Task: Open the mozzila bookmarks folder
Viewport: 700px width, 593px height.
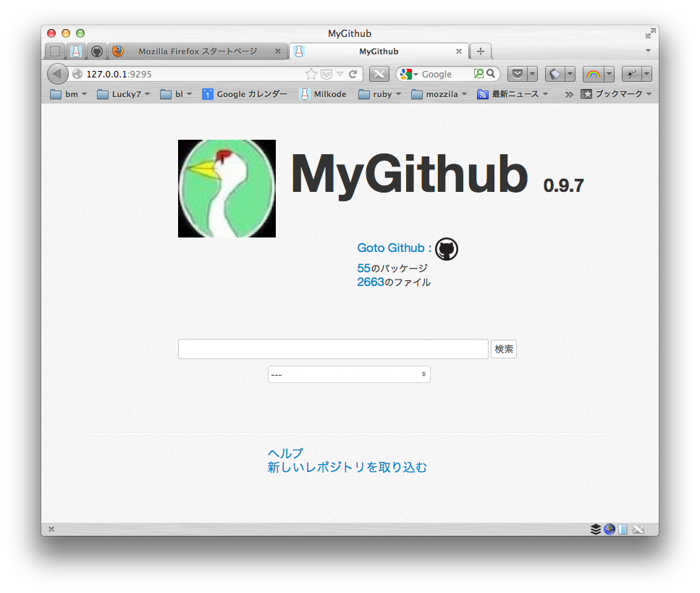Action: (439, 94)
